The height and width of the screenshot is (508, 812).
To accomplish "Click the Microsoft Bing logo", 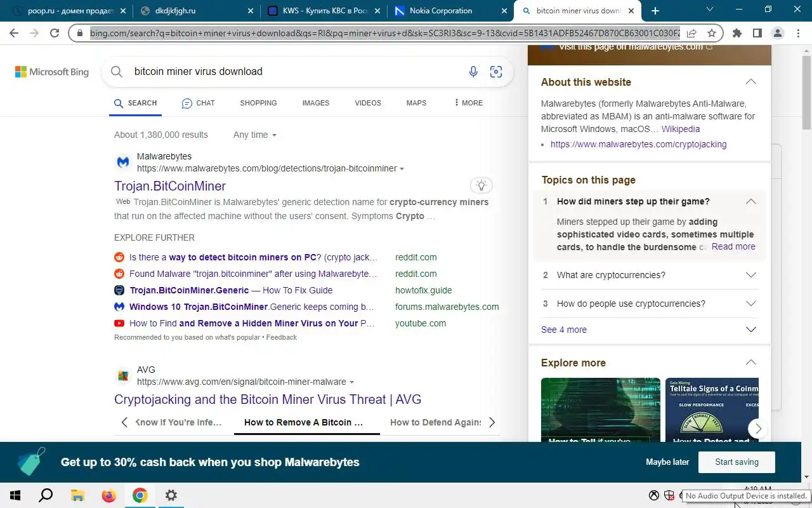I will tap(52, 72).
